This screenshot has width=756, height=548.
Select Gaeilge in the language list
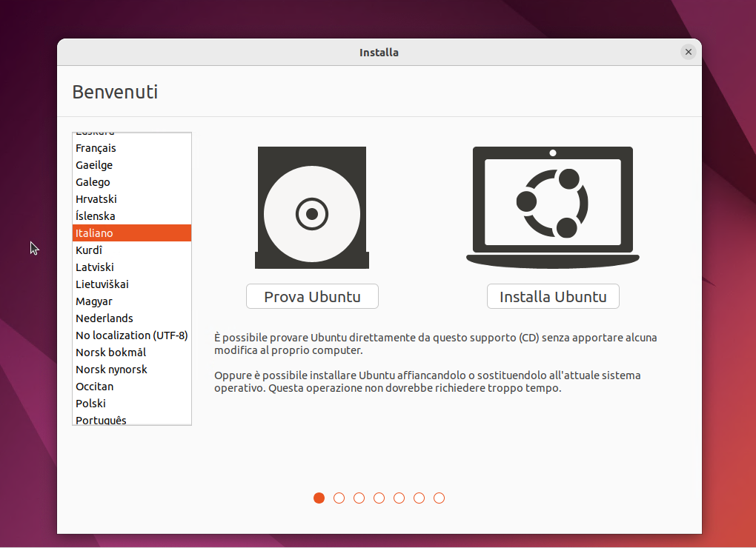tap(132, 165)
